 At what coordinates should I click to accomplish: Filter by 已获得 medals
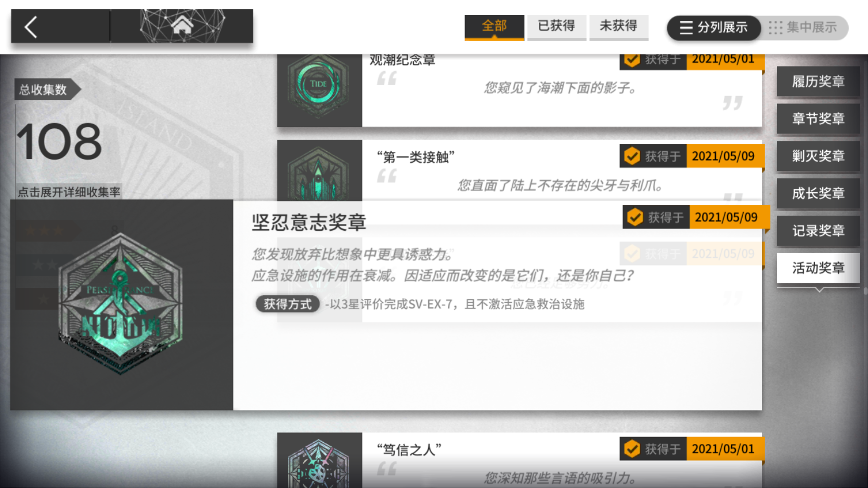tap(556, 27)
